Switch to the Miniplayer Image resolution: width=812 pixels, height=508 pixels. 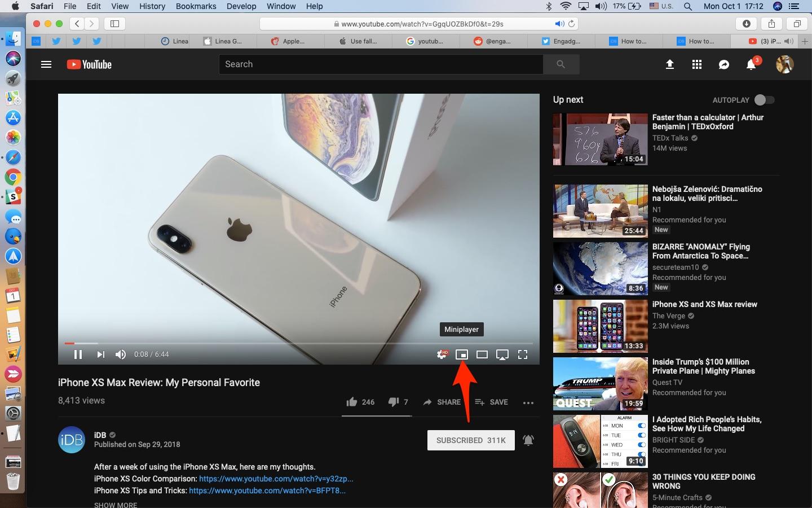click(x=462, y=354)
